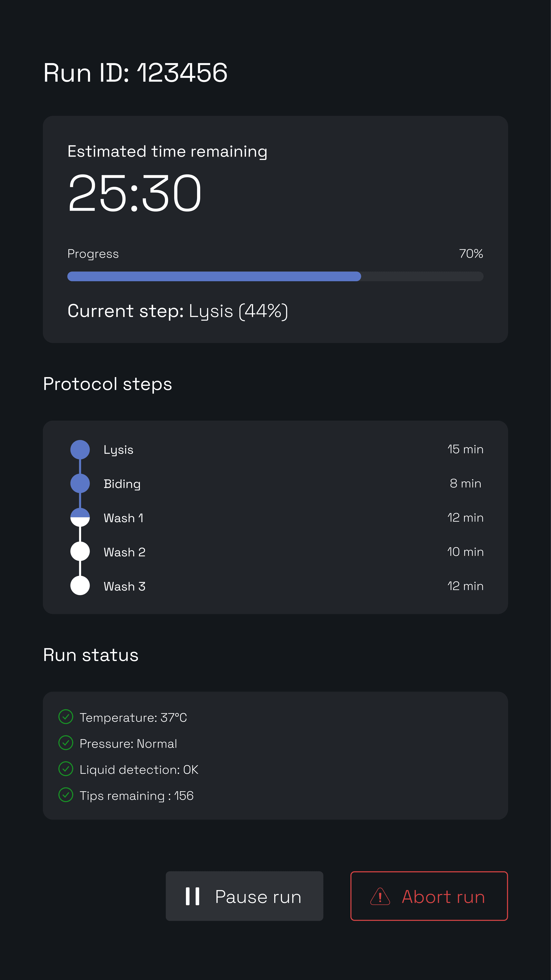The image size is (551, 980).
Task: Select the half-filled Wash 1 step marker
Action: click(80, 517)
